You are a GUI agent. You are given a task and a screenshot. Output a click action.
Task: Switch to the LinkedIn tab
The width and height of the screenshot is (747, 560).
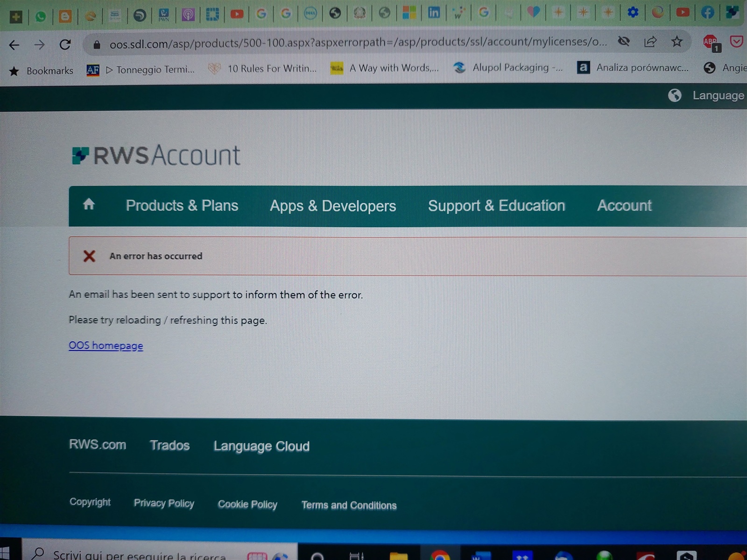click(x=434, y=13)
